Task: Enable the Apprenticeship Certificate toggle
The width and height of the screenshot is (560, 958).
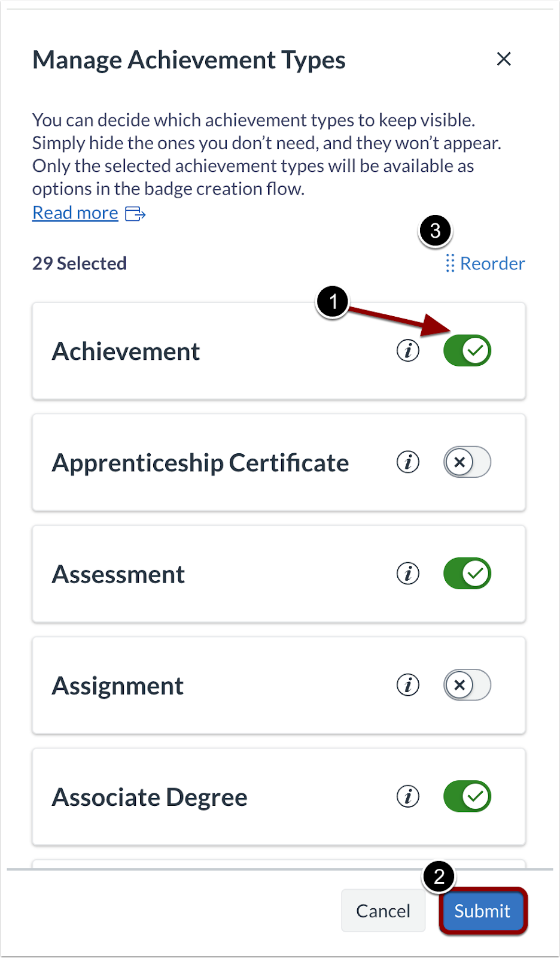Action: (467, 462)
